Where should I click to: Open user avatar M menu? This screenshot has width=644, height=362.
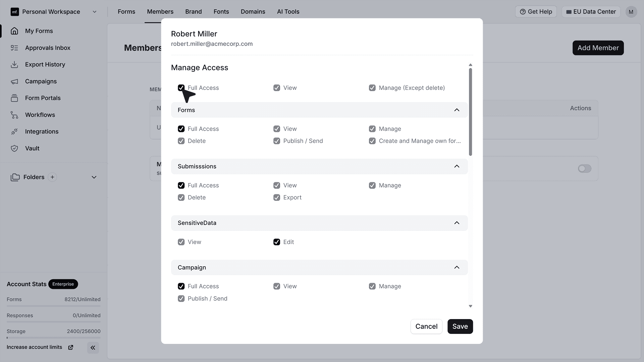pos(631,12)
